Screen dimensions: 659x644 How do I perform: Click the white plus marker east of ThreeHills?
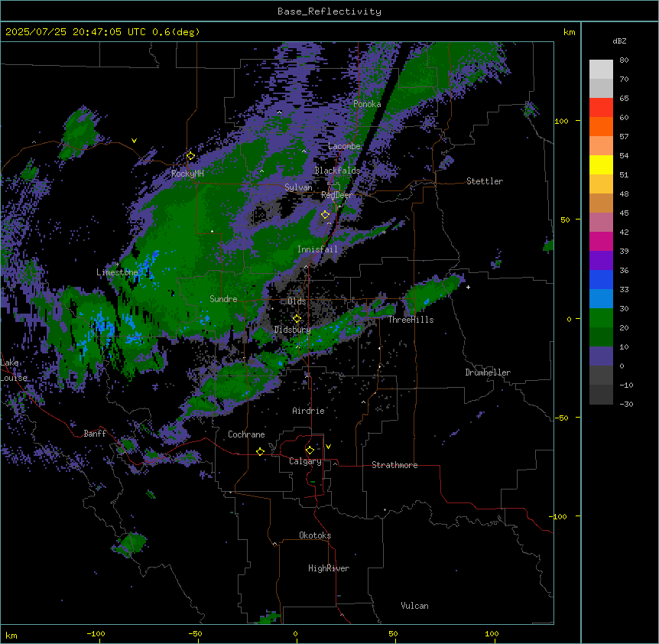point(468,287)
